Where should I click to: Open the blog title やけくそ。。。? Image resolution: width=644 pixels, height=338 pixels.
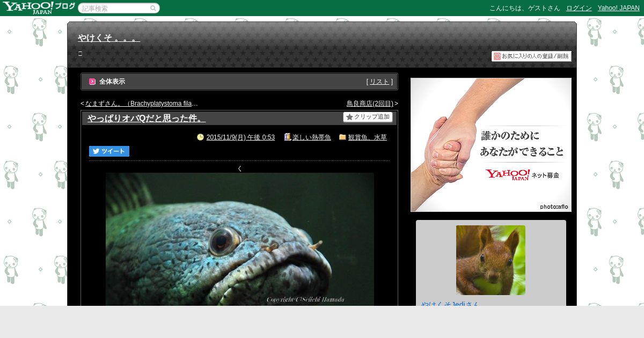109,38
